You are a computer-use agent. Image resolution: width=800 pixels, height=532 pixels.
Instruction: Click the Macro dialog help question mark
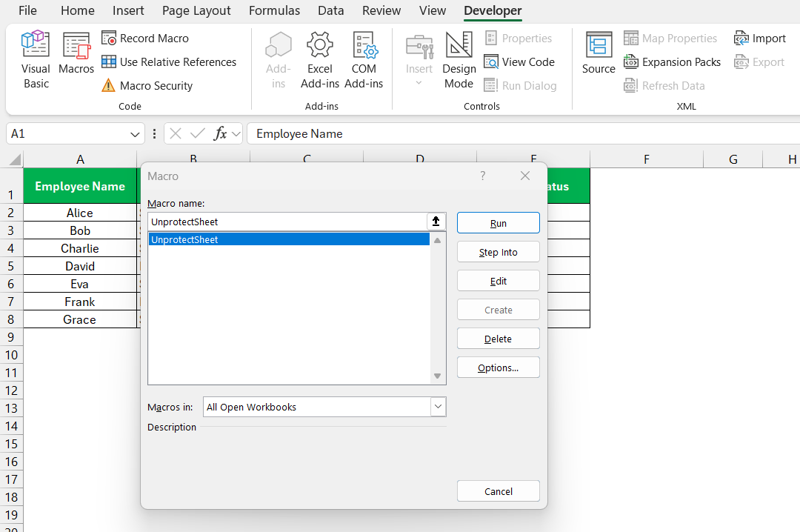(483, 176)
